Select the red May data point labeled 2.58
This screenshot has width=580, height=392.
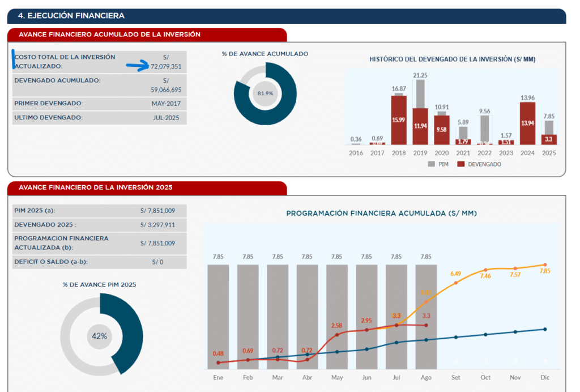tap(337, 334)
